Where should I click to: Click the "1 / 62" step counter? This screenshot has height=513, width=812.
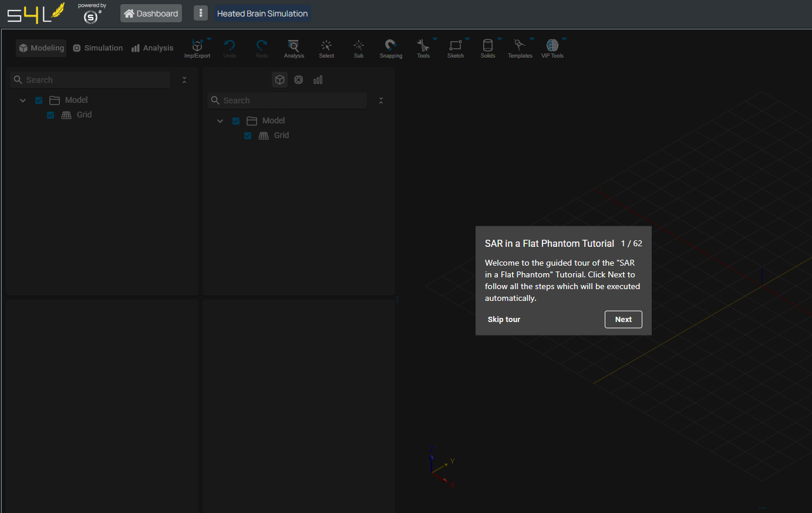pos(632,243)
